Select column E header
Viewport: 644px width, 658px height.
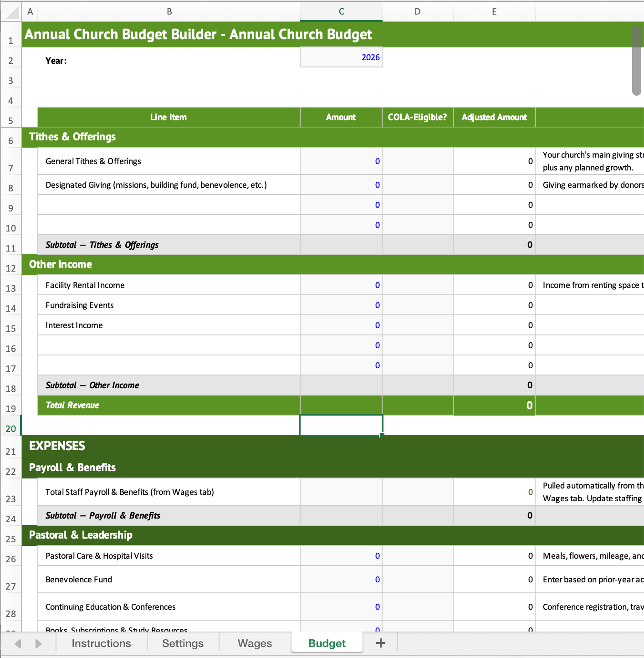[494, 12]
